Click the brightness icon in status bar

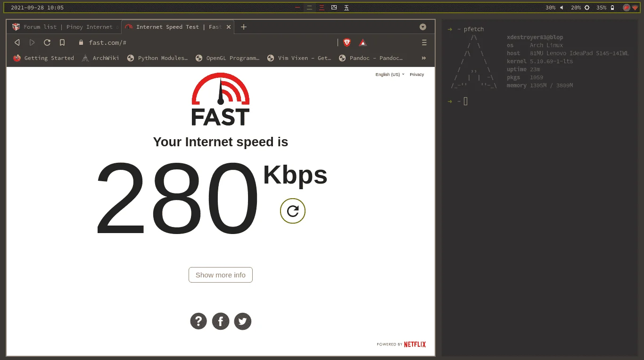coord(587,8)
